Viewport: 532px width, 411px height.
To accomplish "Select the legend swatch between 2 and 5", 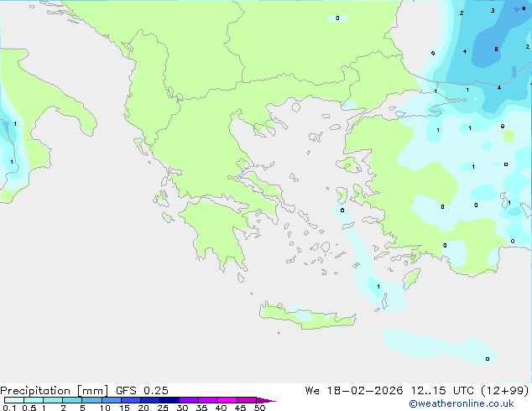I will point(72,400).
